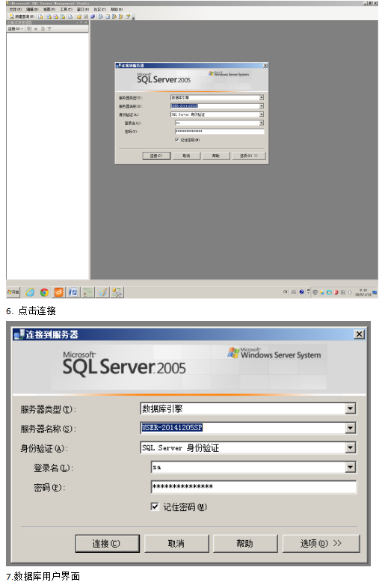This screenshot has height=588, width=385.
Task: Click the filter funnel icon in Object Explorer
Action: (x=49, y=28)
